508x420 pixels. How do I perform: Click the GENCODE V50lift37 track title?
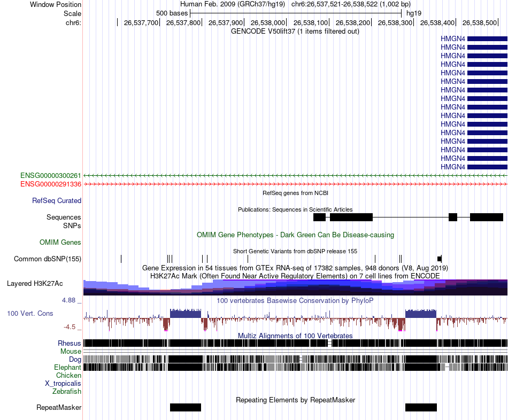[295, 32]
